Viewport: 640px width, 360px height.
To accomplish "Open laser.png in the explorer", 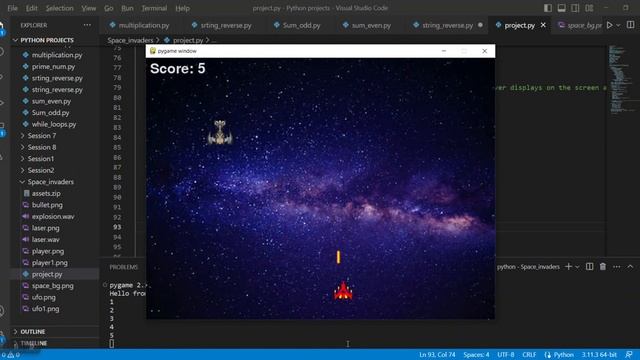I will (x=45, y=228).
